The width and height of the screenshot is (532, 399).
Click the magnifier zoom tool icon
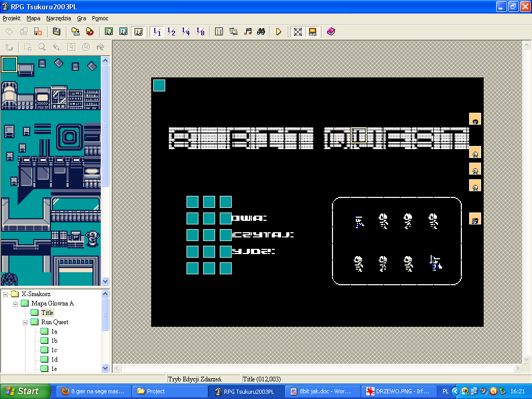(42, 47)
